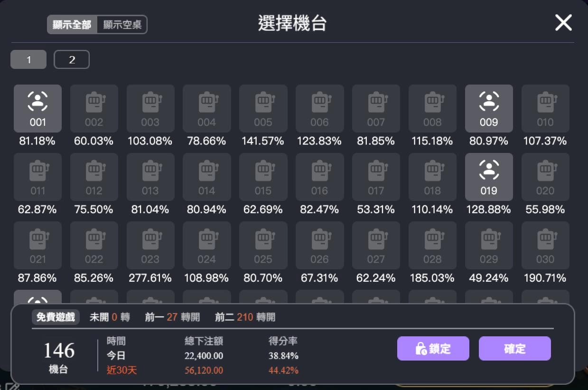Image resolution: width=588 pixels, height=390 pixels.
Task: Switch to page 1 tab
Action: [x=28, y=59]
